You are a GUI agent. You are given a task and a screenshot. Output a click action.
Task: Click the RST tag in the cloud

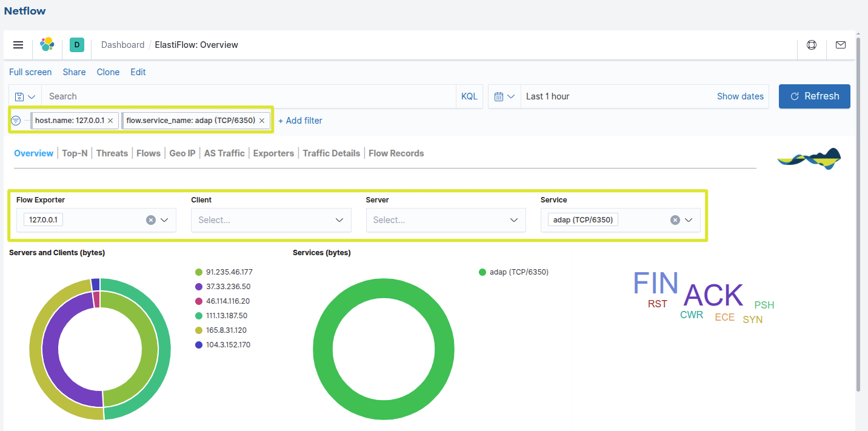tap(658, 304)
